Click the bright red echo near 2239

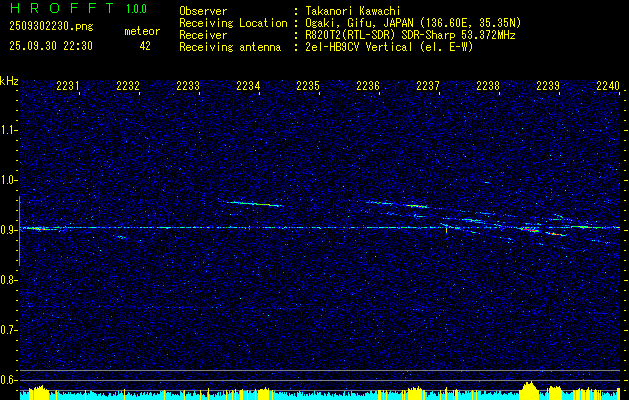tap(556, 233)
